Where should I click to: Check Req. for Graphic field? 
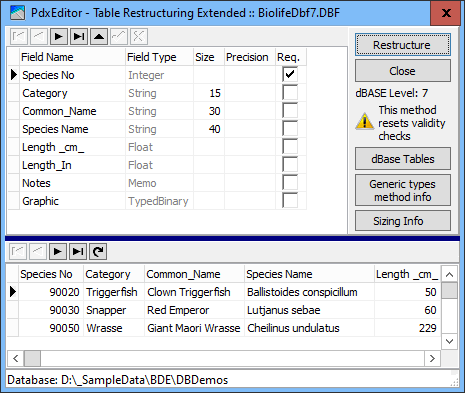tap(290, 200)
